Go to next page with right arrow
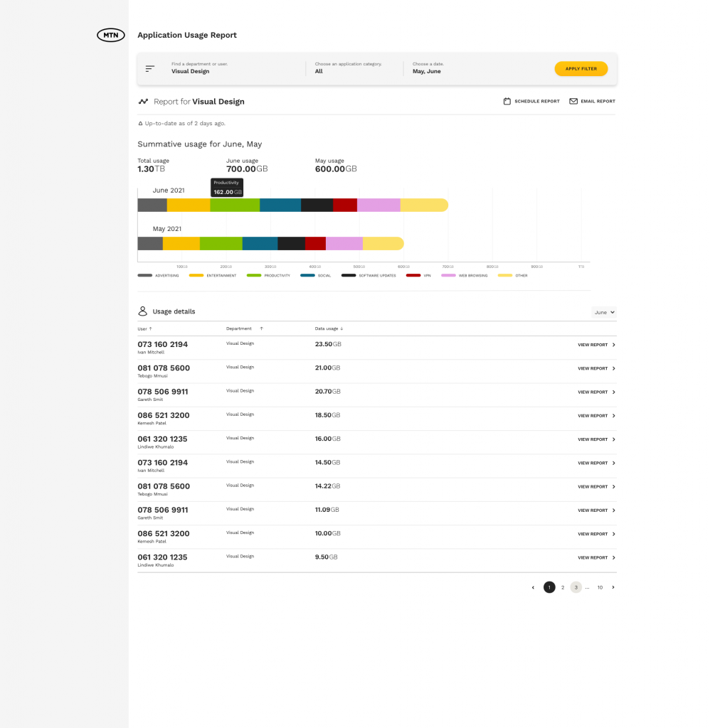Screen dimensions: 710x728 [x=613, y=587]
